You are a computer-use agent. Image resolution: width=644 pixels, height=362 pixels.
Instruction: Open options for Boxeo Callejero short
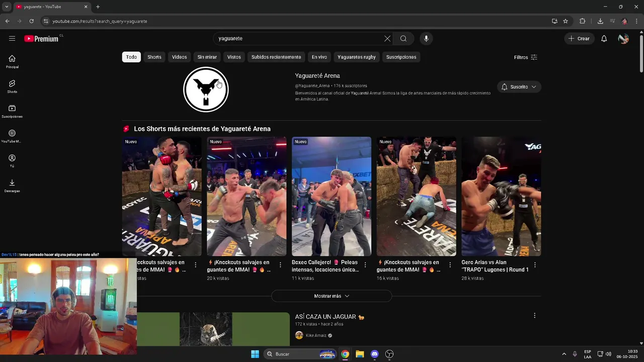(x=365, y=265)
